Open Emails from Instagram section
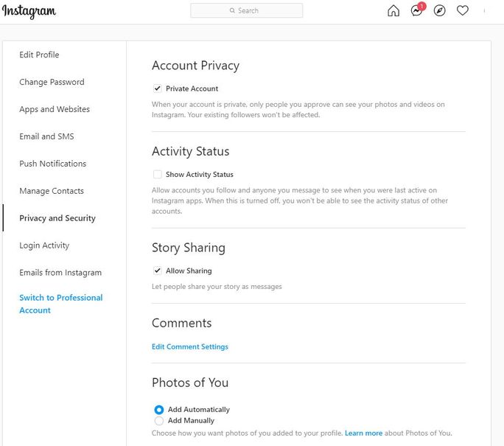This screenshot has width=504, height=446. [x=60, y=273]
